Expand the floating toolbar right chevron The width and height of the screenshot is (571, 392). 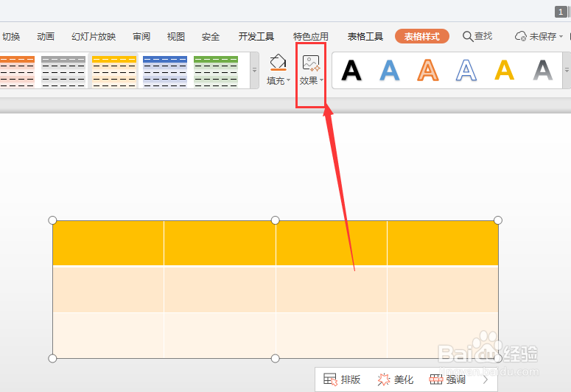coord(486,379)
